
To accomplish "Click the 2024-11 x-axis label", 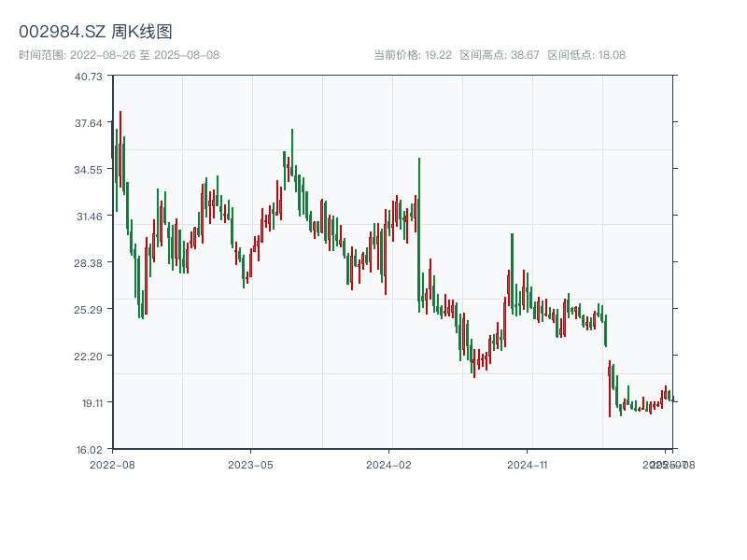I will pyautogui.click(x=528, y=464).
